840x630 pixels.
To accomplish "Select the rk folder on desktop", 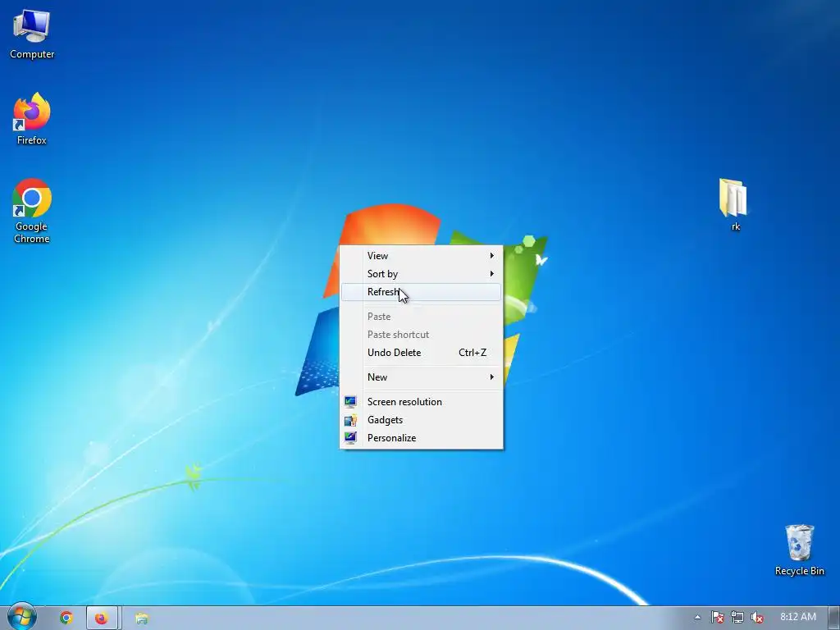I will tap(734, 204).
